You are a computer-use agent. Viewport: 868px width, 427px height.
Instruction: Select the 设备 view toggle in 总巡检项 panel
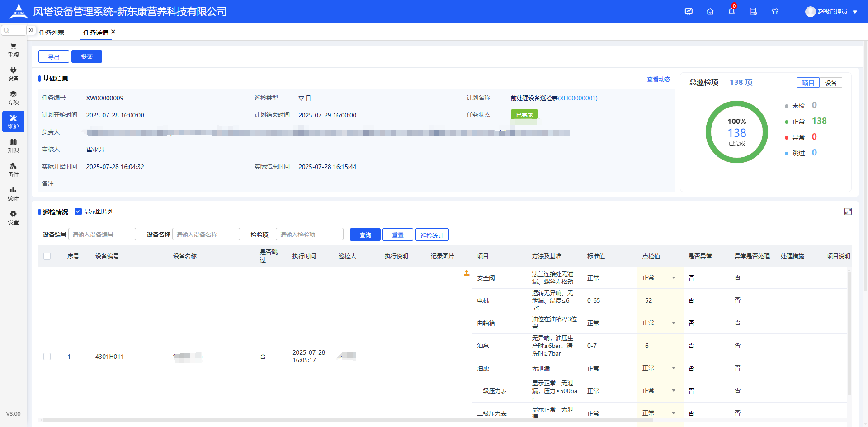tap(831, 83)
